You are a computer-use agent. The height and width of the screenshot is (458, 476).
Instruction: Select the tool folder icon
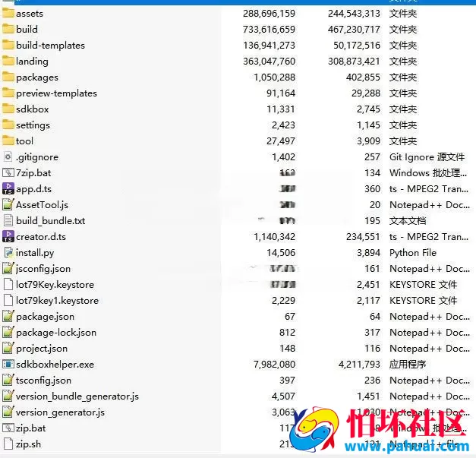coord(8,141)
